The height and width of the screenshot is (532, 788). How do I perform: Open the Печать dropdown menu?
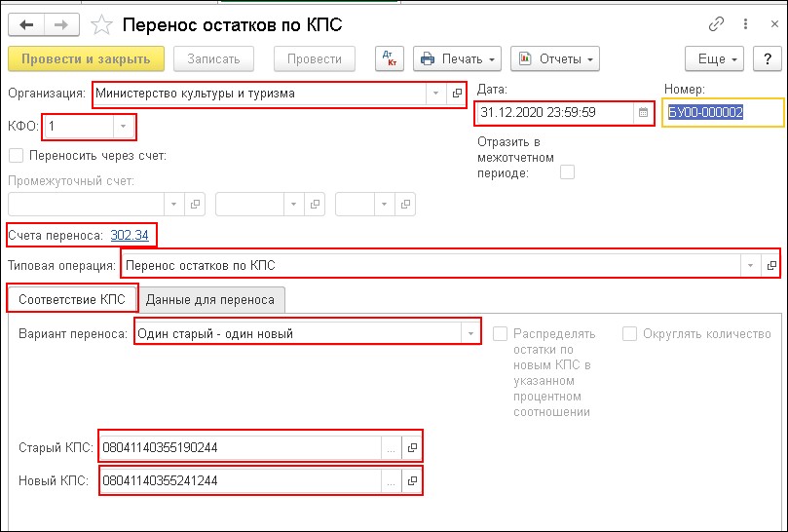point(457,58)
